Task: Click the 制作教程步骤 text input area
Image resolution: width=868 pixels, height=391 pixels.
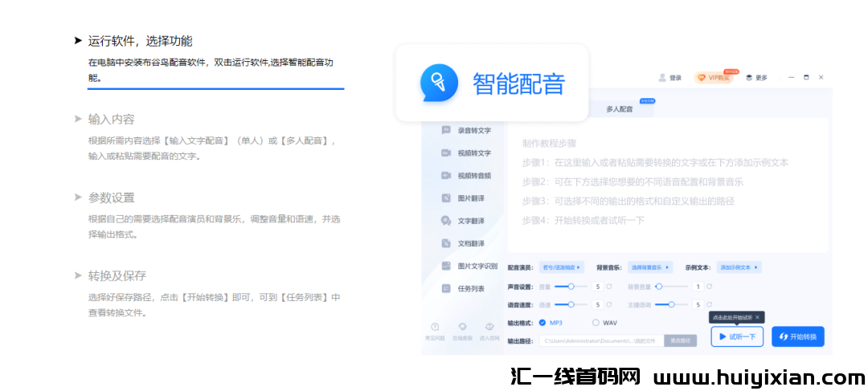Action: (x=668, y=185)
